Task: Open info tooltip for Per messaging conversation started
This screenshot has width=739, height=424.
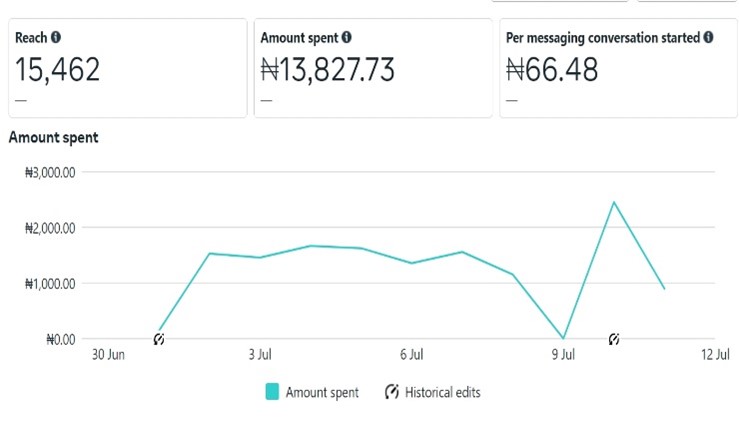Action: tap(708, 37)
